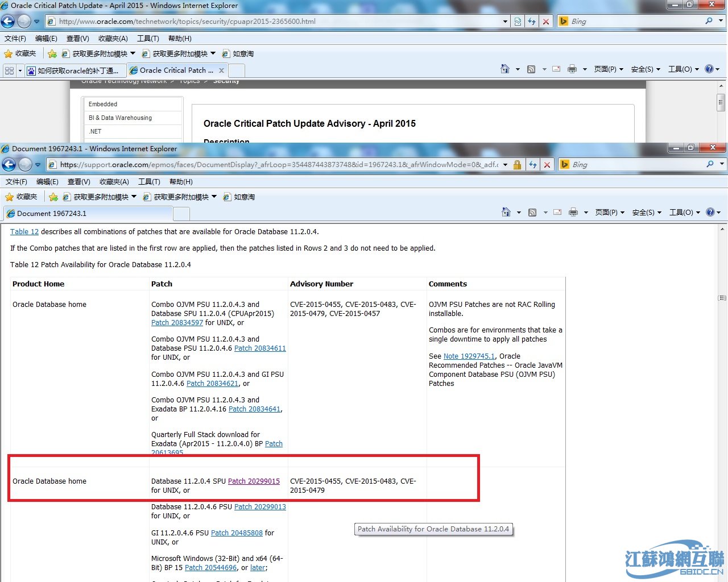Open Patch 20299015 SPU link
728x582 pixels.
click(x=254, y=481)
